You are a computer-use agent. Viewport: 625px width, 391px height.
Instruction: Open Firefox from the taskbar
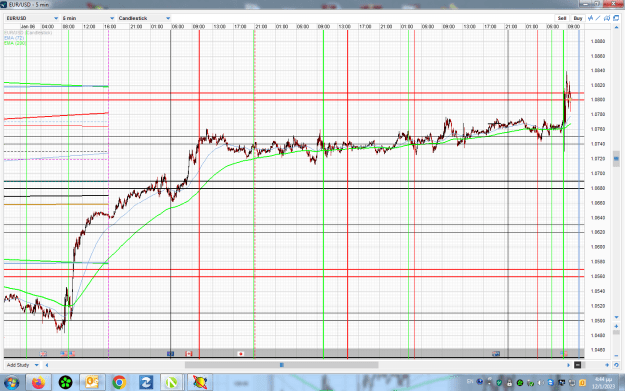click(x=39, y=383)
